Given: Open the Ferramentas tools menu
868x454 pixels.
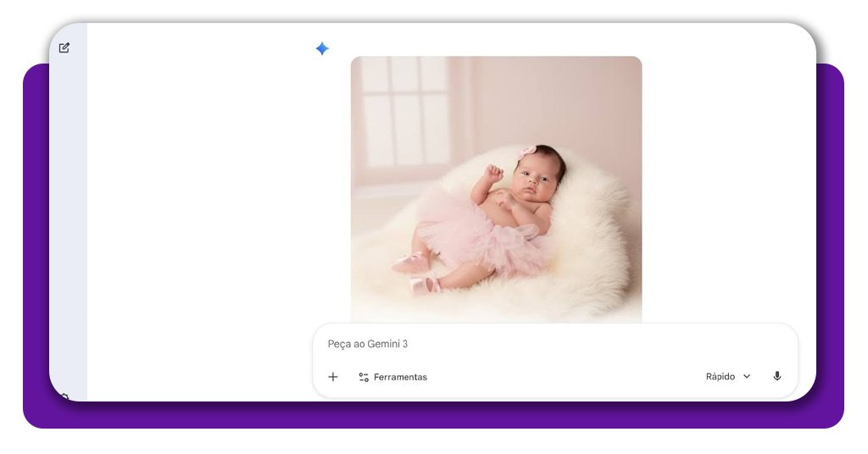Looking at the screenshot, I should tap(399, 377).
